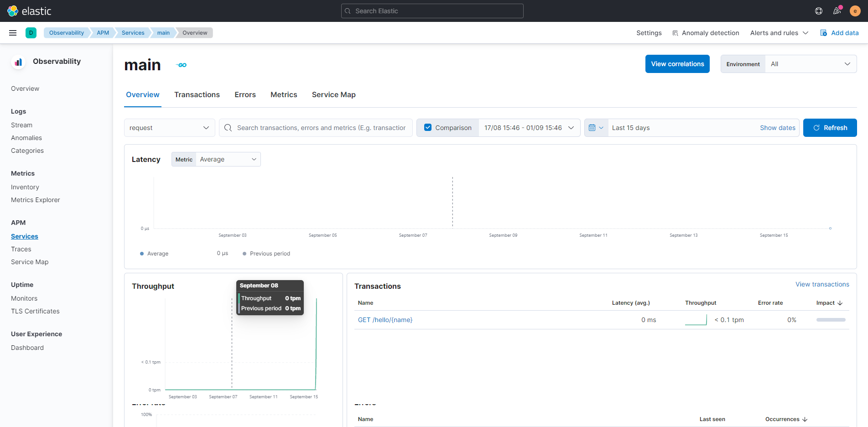Open Logs Stream in sidebar
Viewport: 868px width, 427px height.
21,125
